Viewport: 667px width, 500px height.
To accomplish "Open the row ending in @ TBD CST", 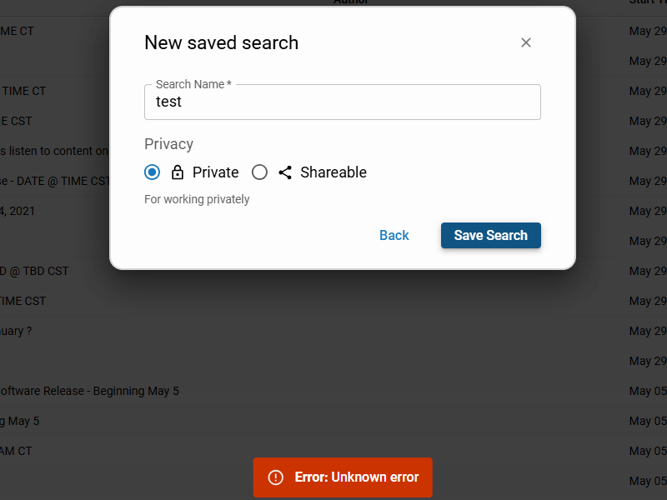I will coord(34,271).
